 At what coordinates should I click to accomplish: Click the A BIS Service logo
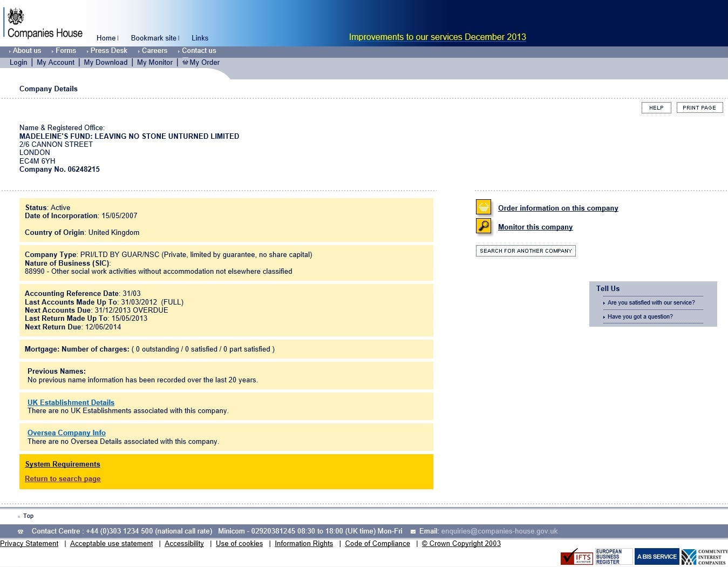click(656, 557)
